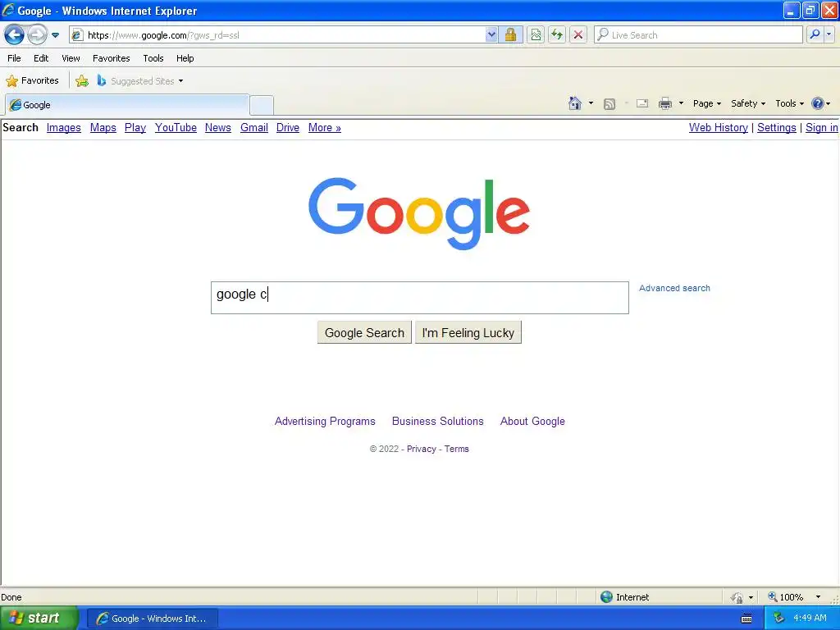This screenshot has width=840, height=630.
Task: Click the Google logo
Action: pyautogui.click(x=419, y=213)
